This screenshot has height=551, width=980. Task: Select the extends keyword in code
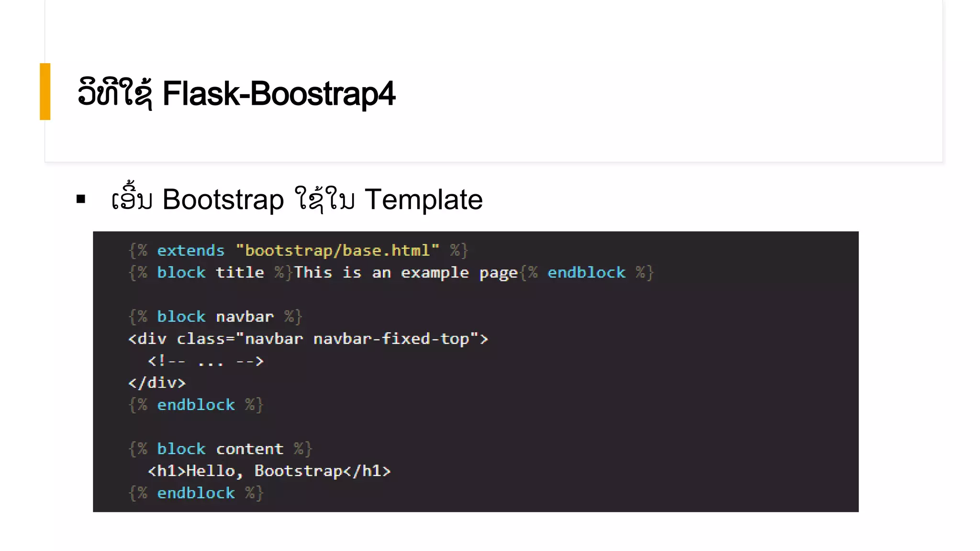(x=190, y=251)
